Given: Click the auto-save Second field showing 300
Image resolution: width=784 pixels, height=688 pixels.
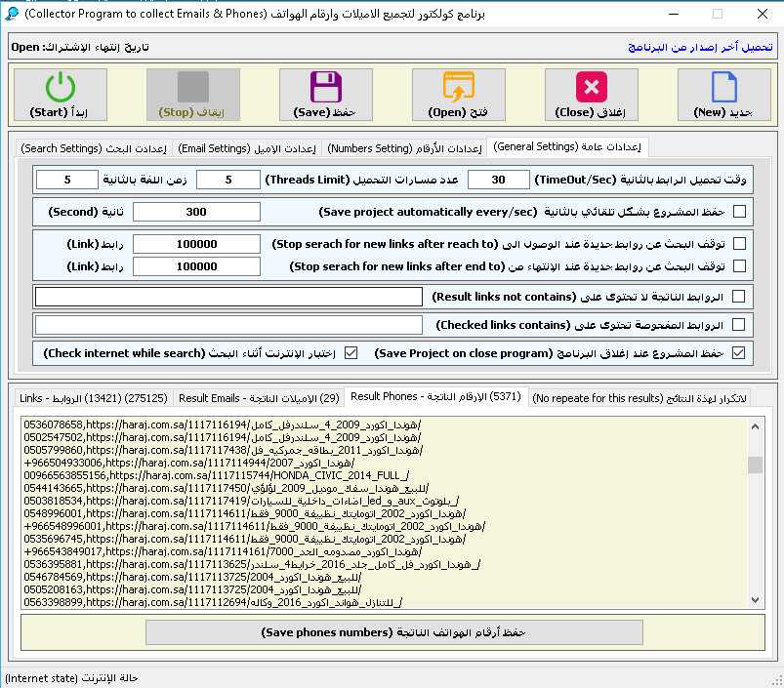Looking at the screenshot, I should [x=196, y=212].
